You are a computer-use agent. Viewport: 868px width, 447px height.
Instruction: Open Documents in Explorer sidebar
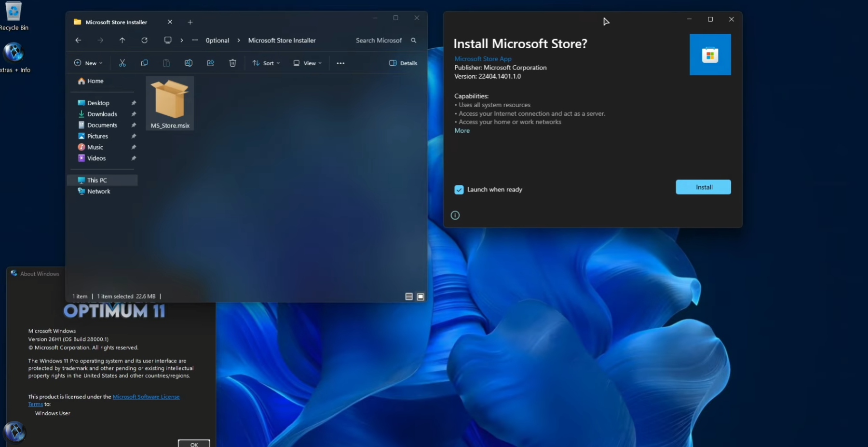(x=102, y=126)
